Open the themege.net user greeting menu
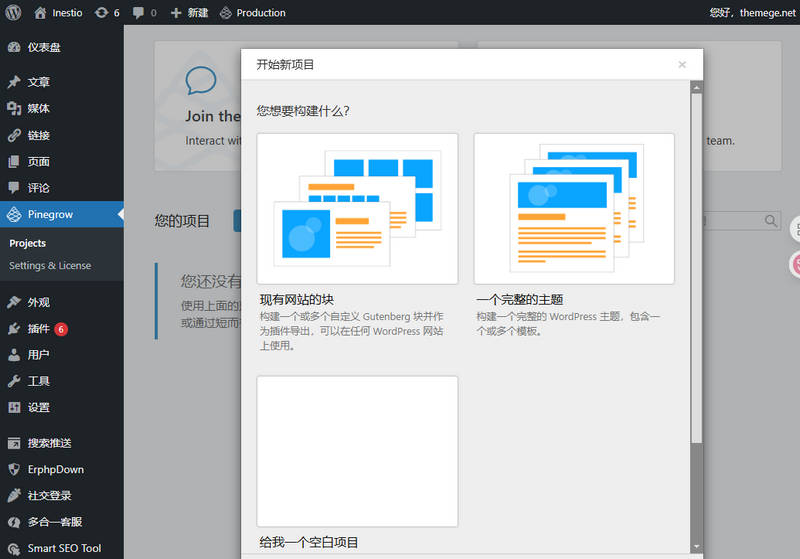Viewport: 800px width, 559px height. pos(753,13)
